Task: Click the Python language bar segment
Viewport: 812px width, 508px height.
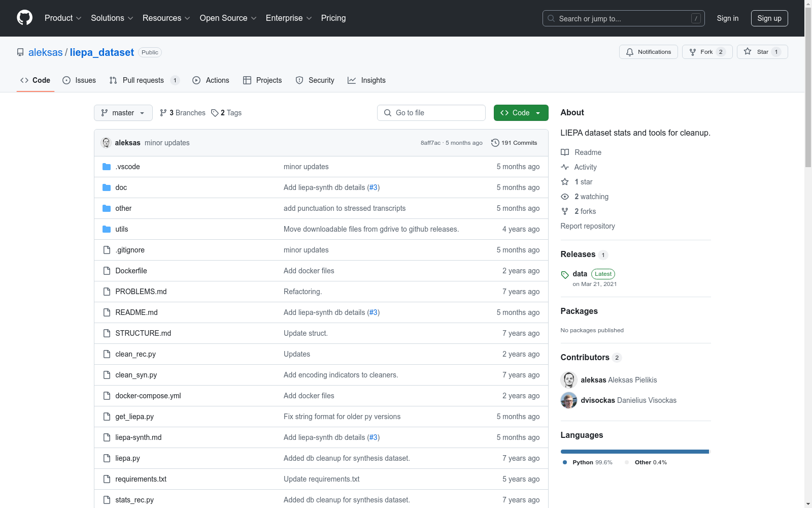Action: (634, 452)
